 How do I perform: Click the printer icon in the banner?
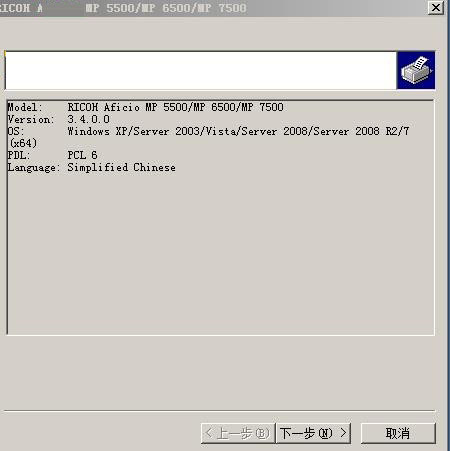(416, 70)
